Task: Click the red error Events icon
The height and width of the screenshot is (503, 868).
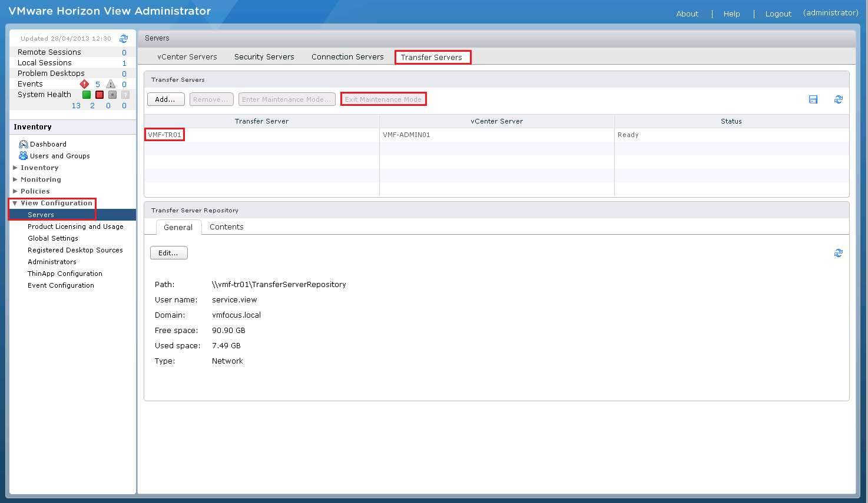Action: click(84, 84)
